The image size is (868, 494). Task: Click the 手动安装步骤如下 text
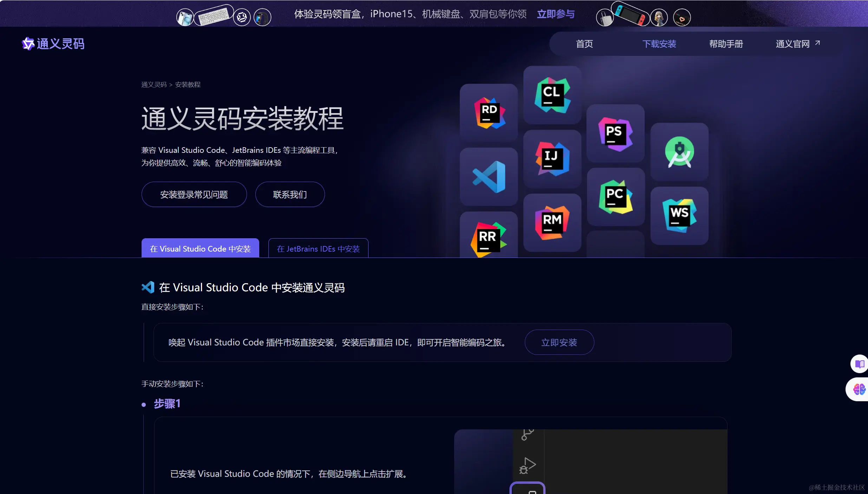[x=172, y=384]
